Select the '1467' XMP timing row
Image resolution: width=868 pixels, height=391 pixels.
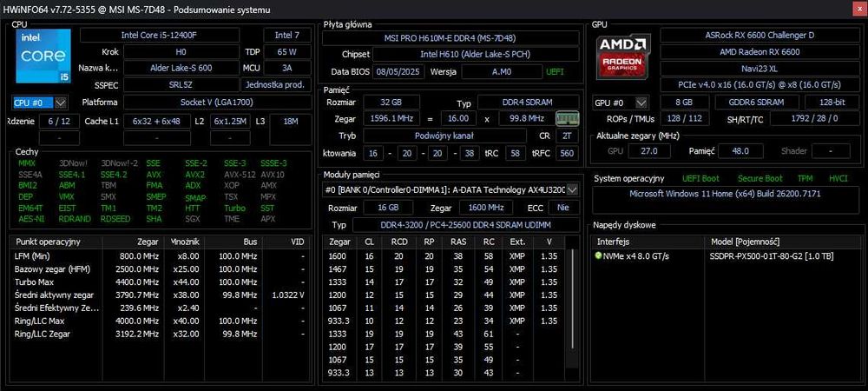[x=445, y=269]
